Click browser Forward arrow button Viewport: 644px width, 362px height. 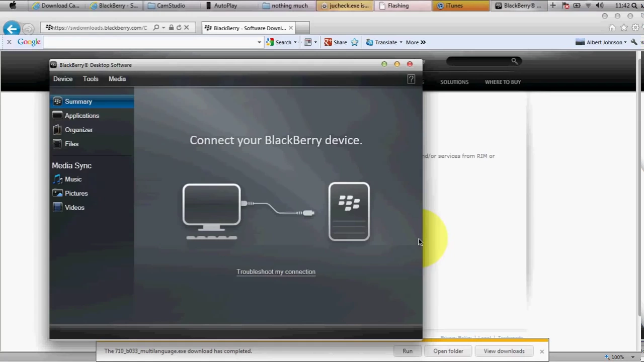pos(29,29)
